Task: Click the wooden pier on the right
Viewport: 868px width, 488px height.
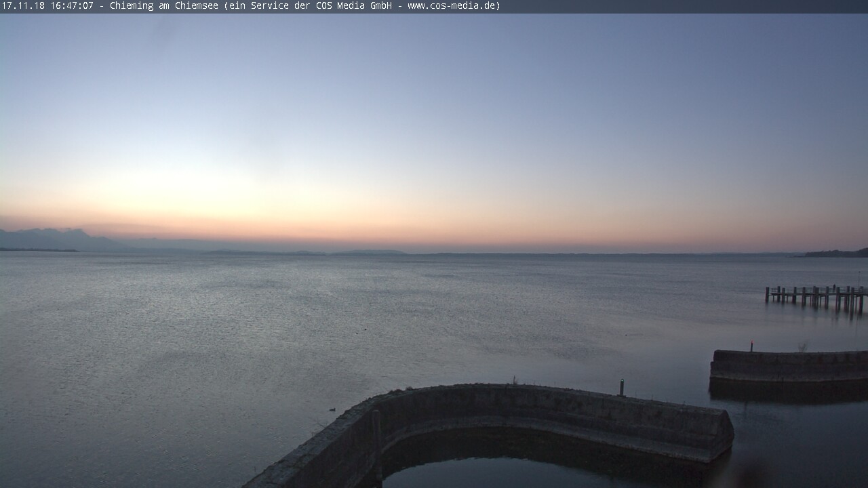Action: [814, 296]
